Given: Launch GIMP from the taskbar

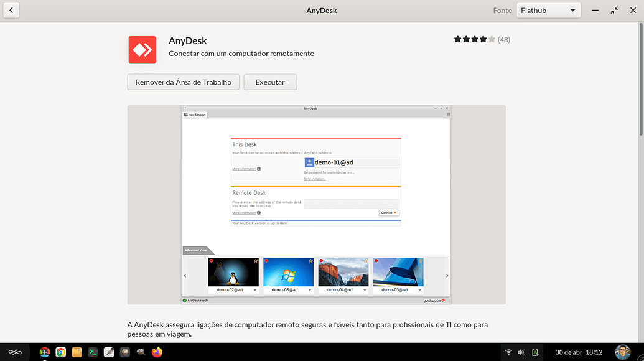Looking at the screenshot, I should pyautogui.click(x=141, y=352).
